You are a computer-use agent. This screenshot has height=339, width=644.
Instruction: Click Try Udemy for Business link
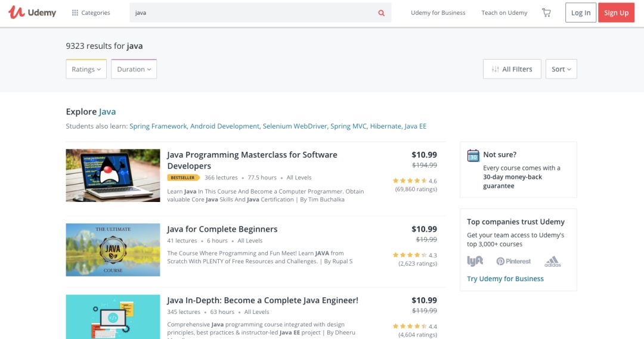(505, 279)
